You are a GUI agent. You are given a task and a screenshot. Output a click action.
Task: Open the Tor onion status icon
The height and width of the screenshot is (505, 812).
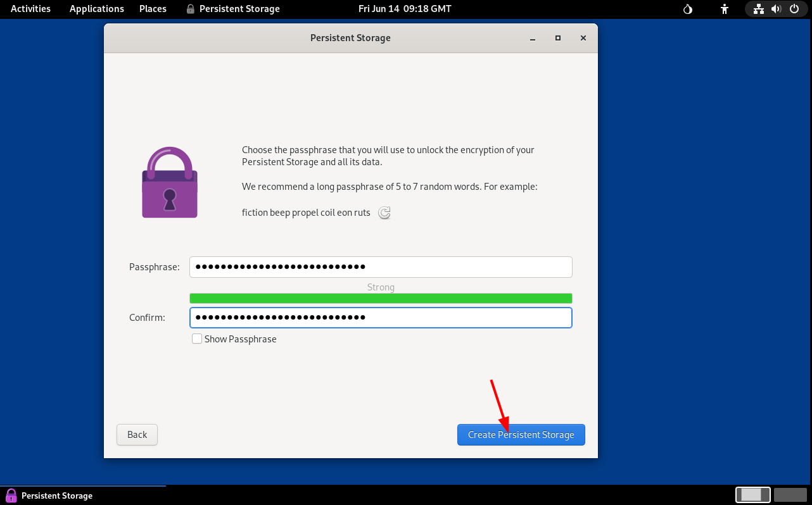[688, 9]
